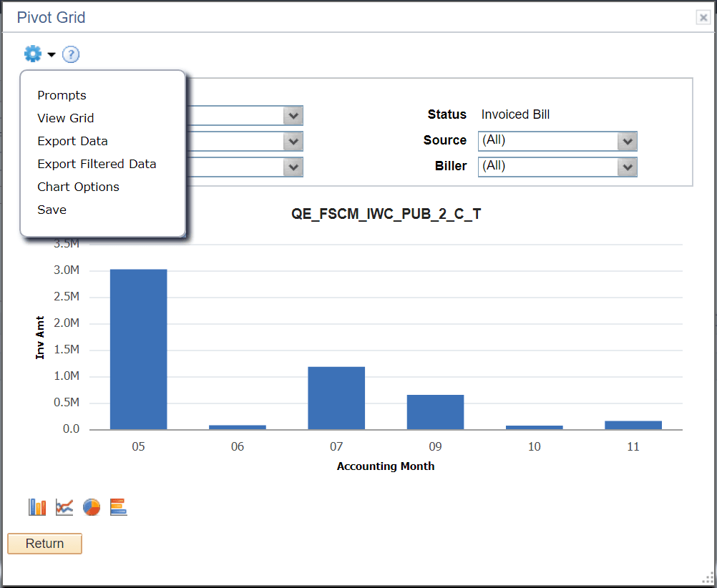Open the help question mark icon

(70, 54)
